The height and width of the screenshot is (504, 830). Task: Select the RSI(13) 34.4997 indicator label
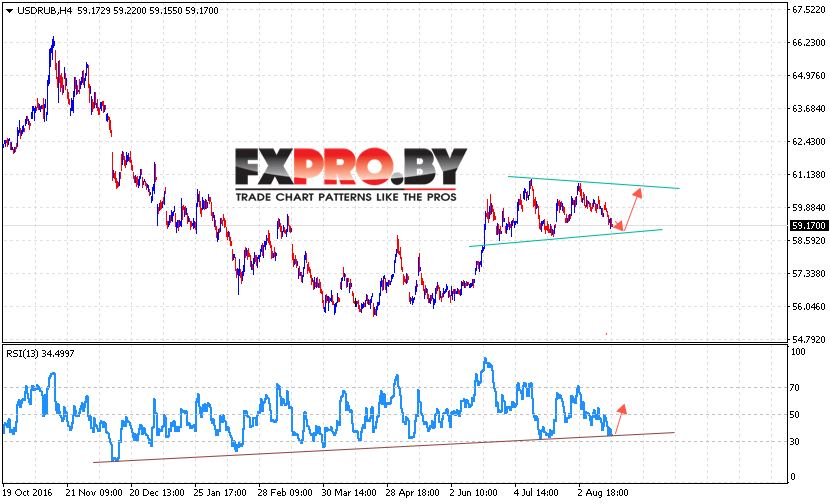pos(40,353)
